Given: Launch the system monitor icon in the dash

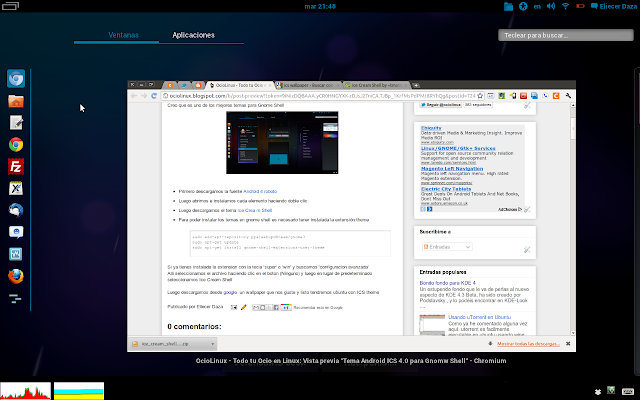Looking at the screenshot, I should [16, 254].
